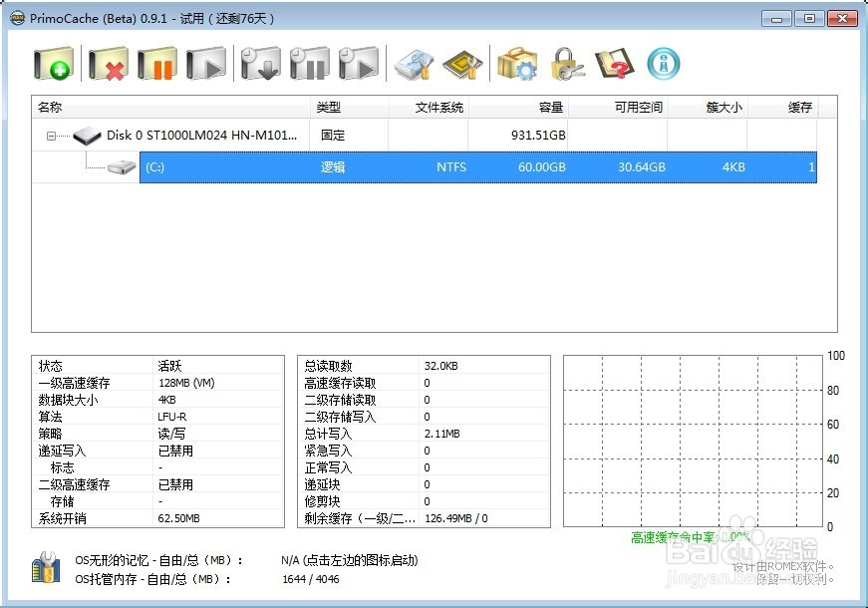Click the create new cache task icon
Image resolution: width=868 pixels, height=608 pixels.
click(53, 64)
